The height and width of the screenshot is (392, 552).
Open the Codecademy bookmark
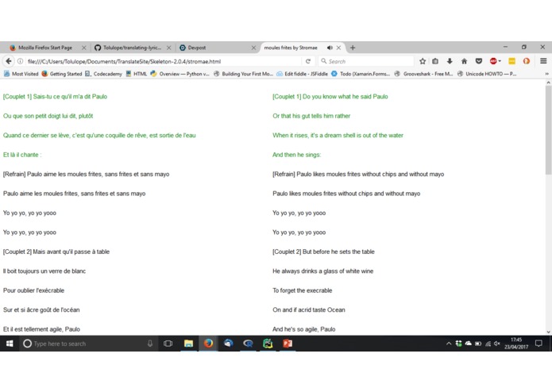[103, 74]
